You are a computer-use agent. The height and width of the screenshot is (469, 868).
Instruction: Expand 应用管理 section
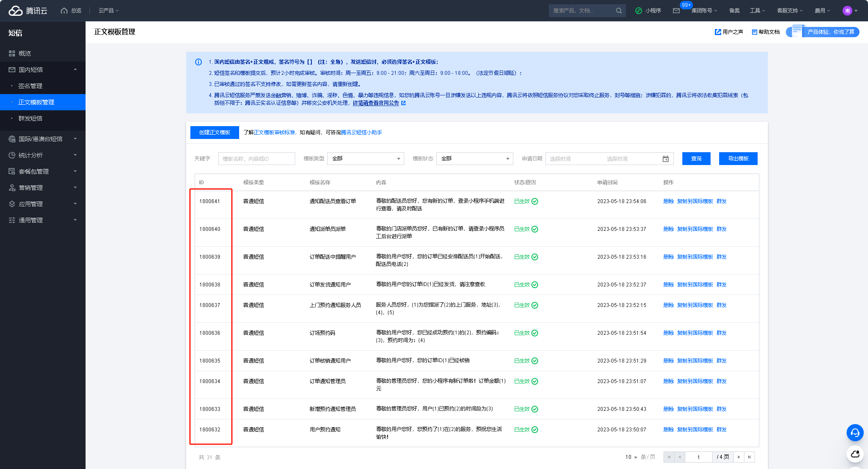[43, 204]
